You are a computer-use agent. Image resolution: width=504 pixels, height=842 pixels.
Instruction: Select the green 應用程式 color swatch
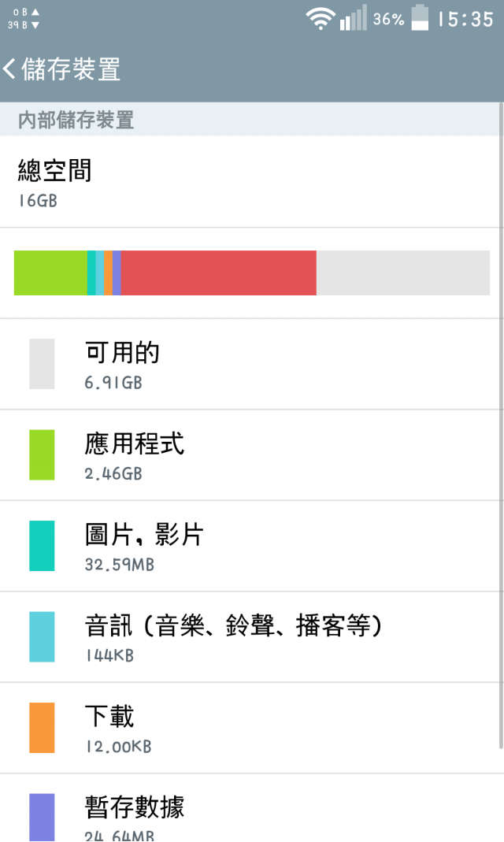(42, 454)
